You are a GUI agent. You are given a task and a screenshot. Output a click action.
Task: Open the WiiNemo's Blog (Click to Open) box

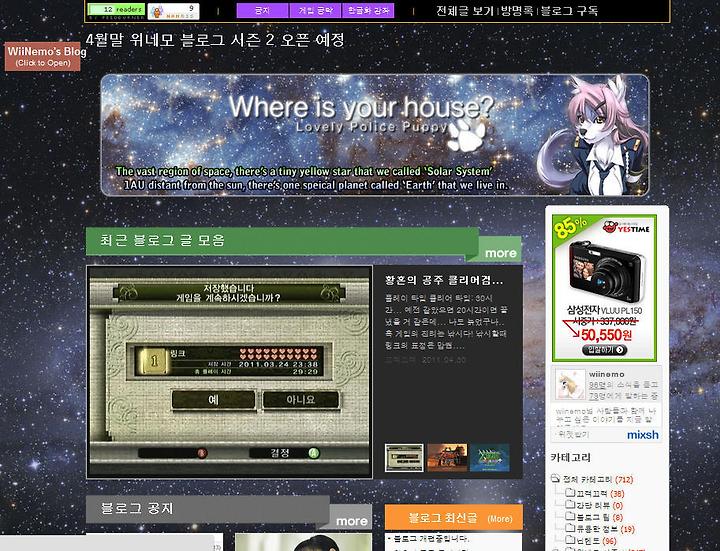point(43,56)
